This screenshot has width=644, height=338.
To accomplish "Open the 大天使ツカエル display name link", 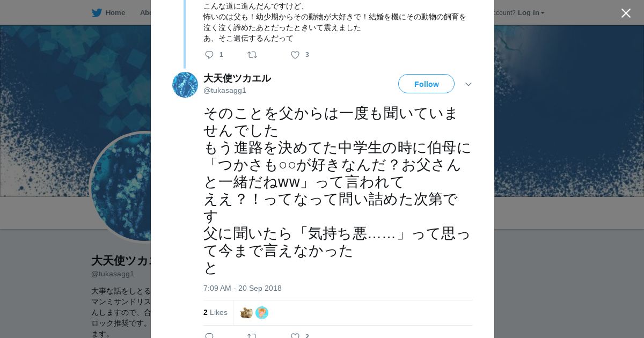I will (237, 78).
